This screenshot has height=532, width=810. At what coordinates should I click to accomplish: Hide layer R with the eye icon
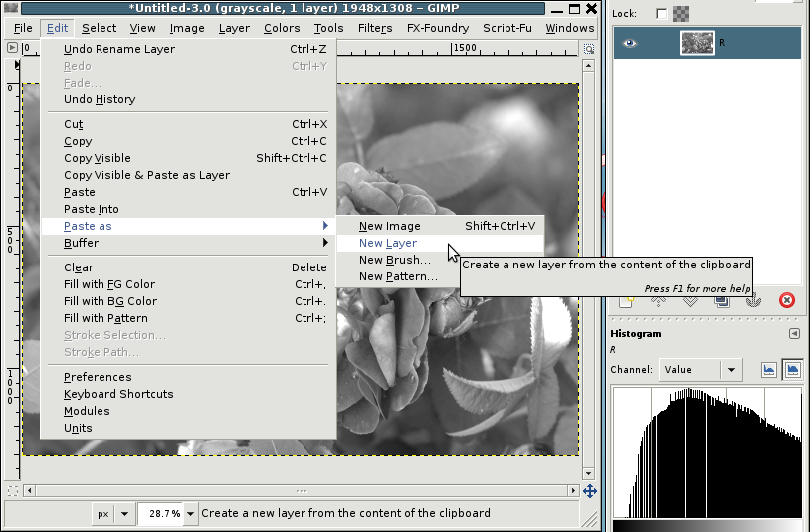coord(629,43)
